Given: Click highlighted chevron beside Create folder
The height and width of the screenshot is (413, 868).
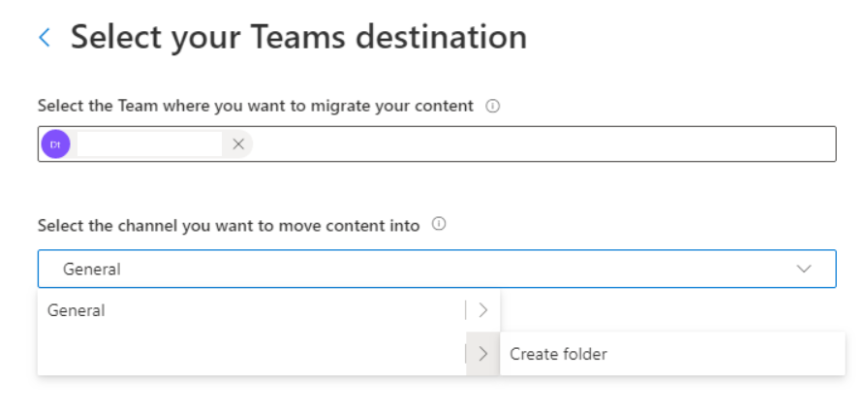Looking at the screenshot, I should tap(482, 354).
